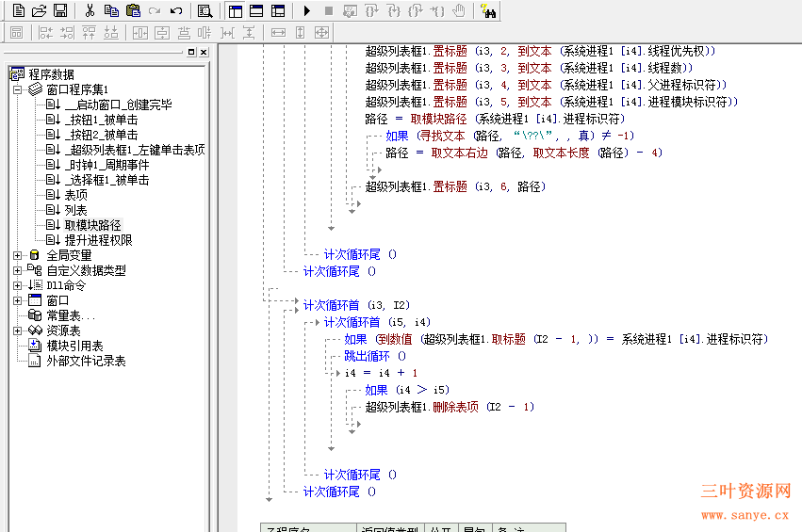Step over with the first braces icon
802x532 pixels.
coord(372,10)
